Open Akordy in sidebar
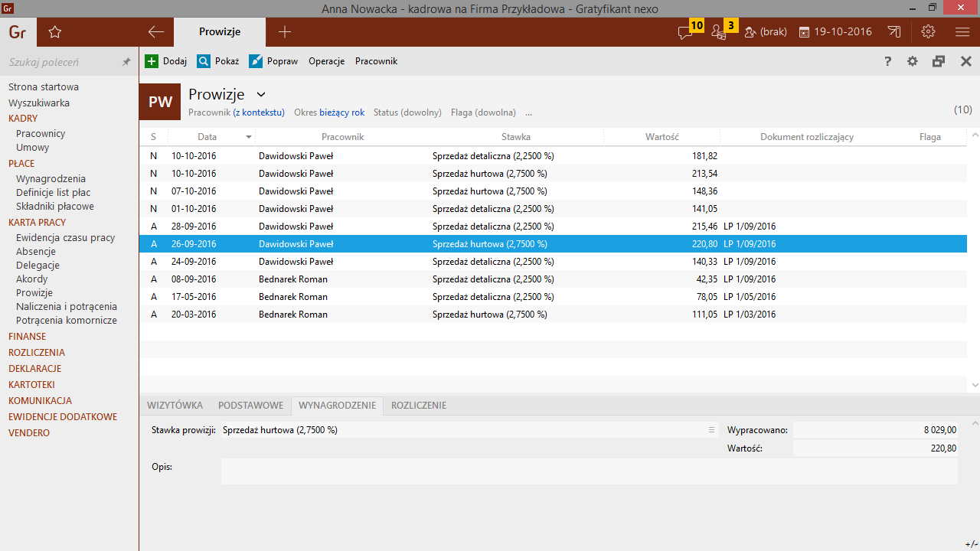 click(32, 279)
